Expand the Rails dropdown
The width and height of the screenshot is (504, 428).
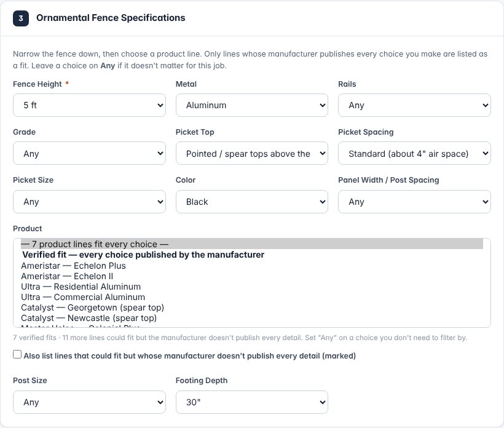pos(414,105)
